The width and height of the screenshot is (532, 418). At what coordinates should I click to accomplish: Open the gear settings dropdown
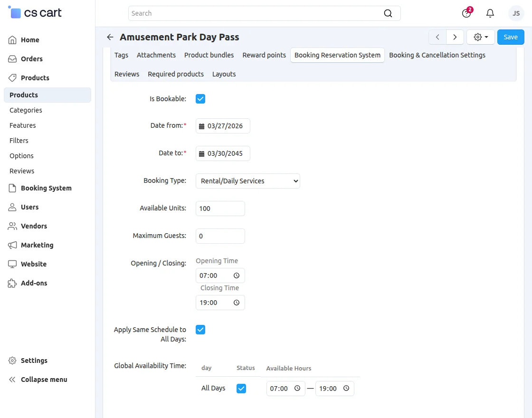pyautogui.click(x=481, y=37)
